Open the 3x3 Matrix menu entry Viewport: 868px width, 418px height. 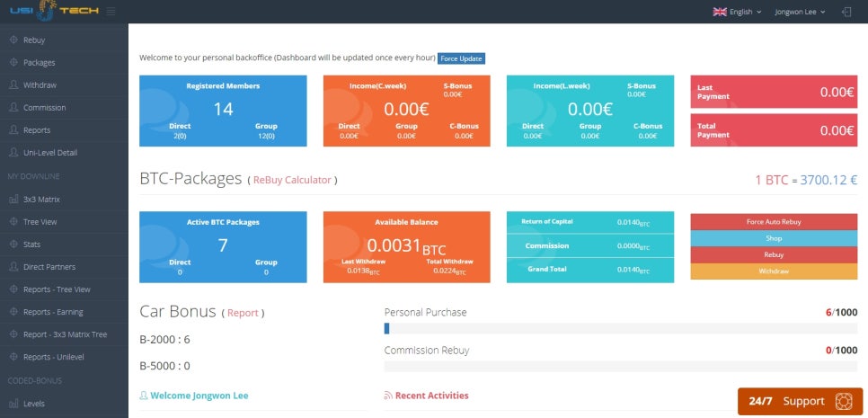pyautogui.click(x=64, y=200)
